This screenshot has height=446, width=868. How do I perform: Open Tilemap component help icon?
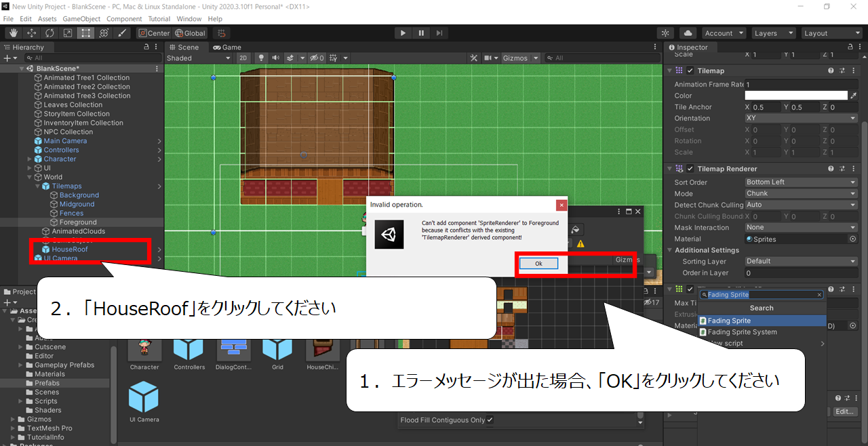(x=831, y=70)
